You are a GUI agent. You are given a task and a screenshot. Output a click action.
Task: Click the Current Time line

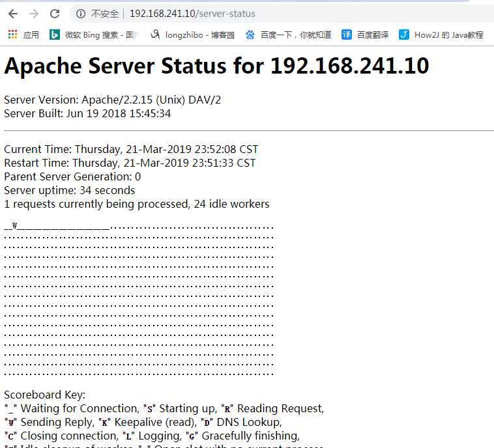[x=130, y=149]
